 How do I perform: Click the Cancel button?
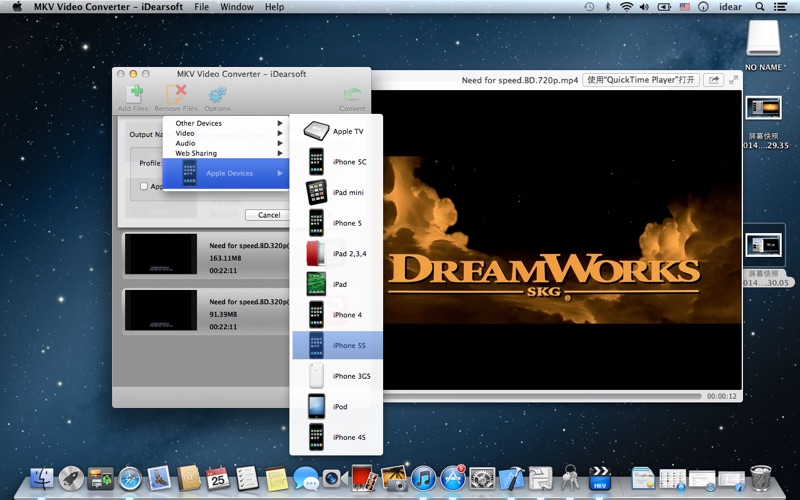(269, 215)
